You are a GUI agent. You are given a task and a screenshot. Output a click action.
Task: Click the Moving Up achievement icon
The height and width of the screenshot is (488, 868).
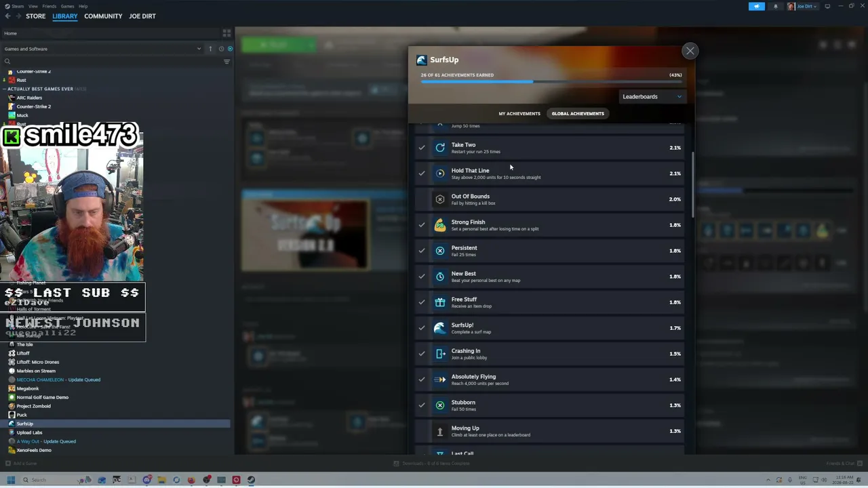440,430
